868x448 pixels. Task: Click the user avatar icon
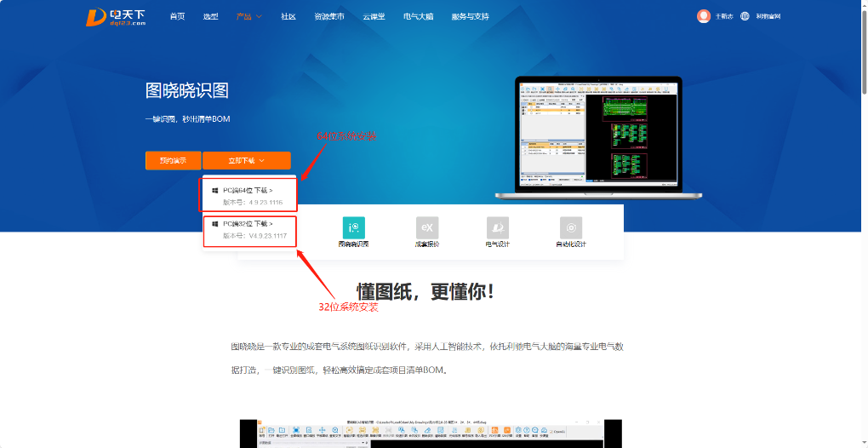tap(704, 17)
